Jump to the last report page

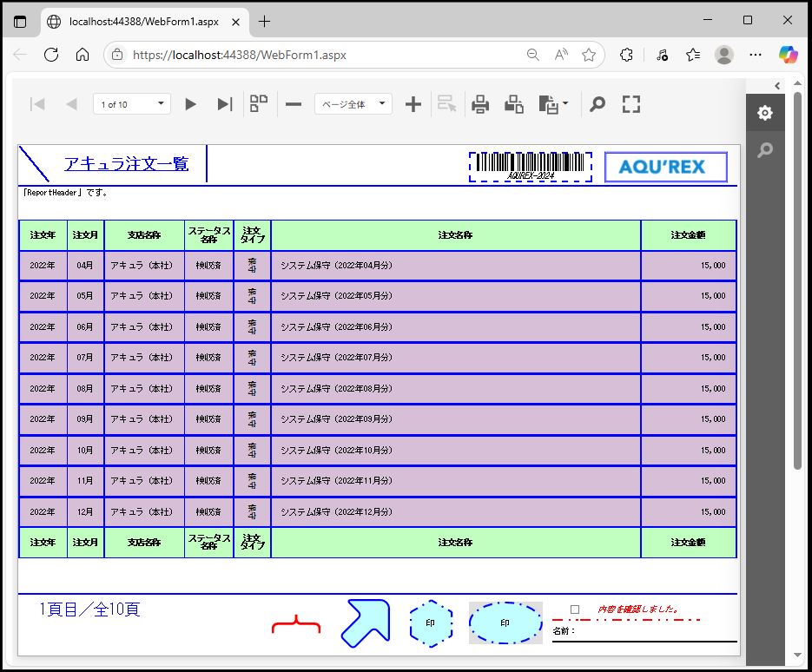click(x=225, y=104)
